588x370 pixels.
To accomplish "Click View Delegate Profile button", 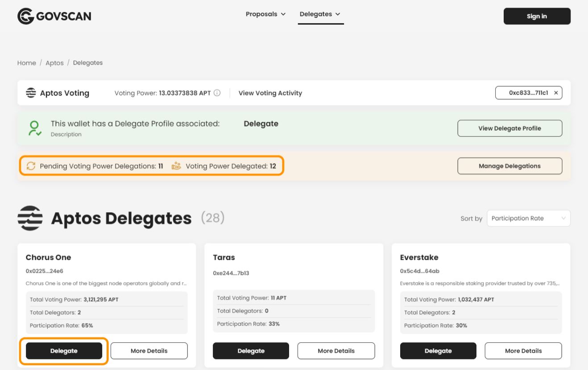I will 510,128.
